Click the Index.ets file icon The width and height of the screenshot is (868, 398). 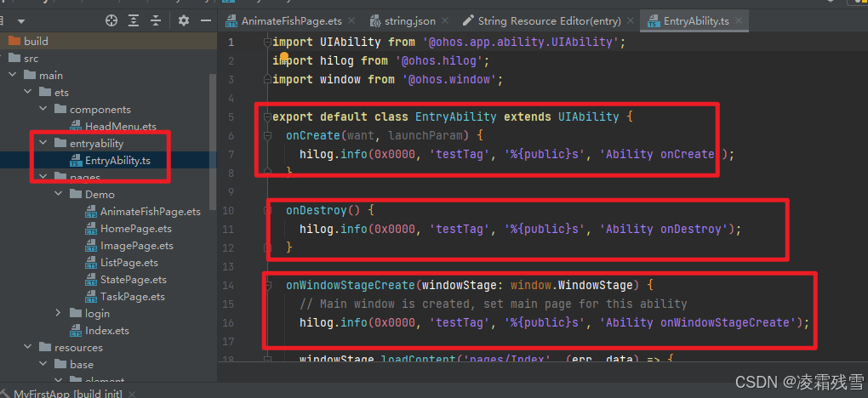point(76,331)
